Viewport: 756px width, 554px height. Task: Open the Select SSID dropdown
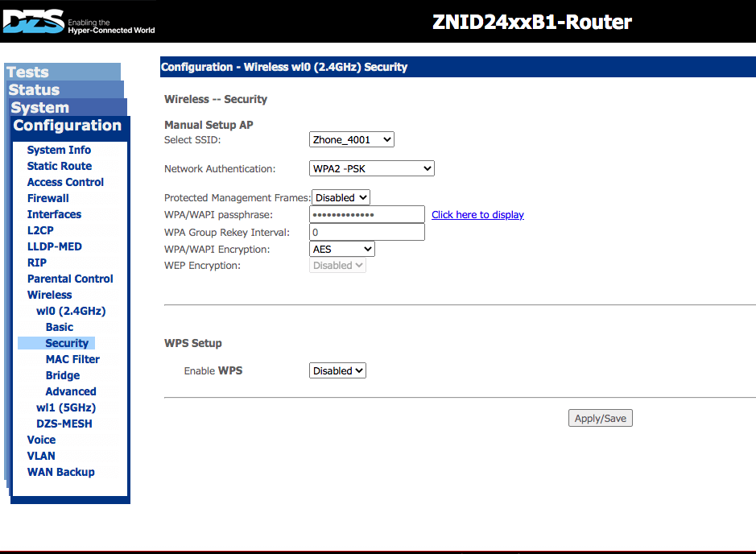click(x=351, y=139)
